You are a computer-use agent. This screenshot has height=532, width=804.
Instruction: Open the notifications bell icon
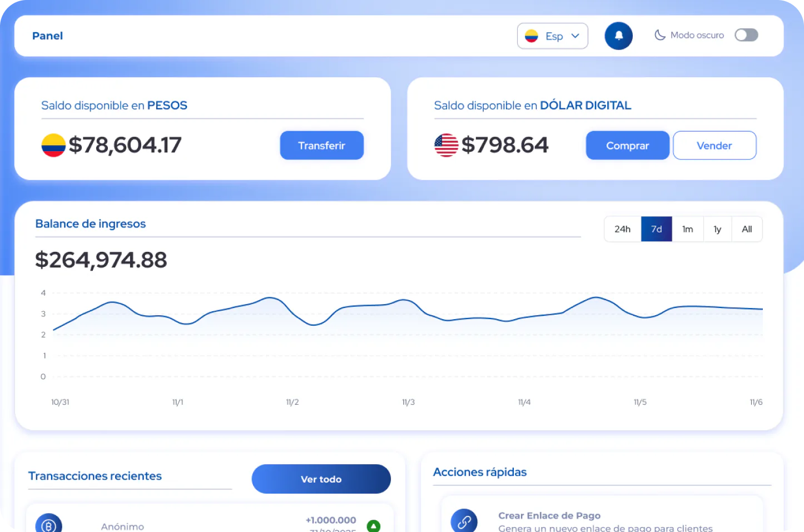618,36
